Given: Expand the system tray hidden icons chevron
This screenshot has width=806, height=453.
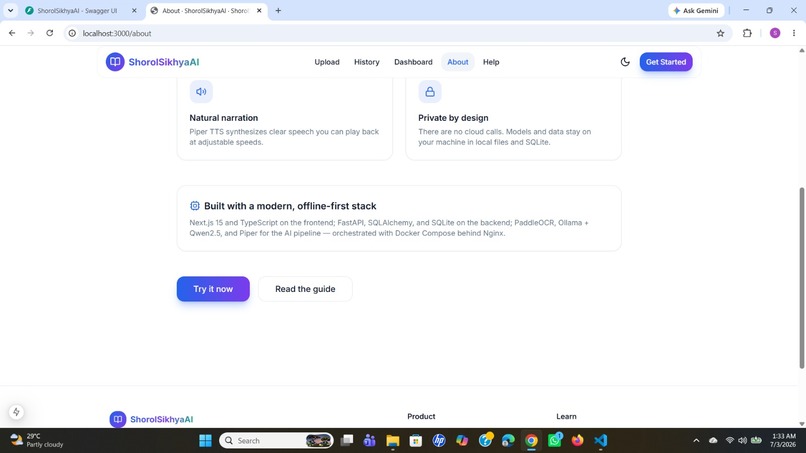Looking at the screenshot, I should [696, 441].
